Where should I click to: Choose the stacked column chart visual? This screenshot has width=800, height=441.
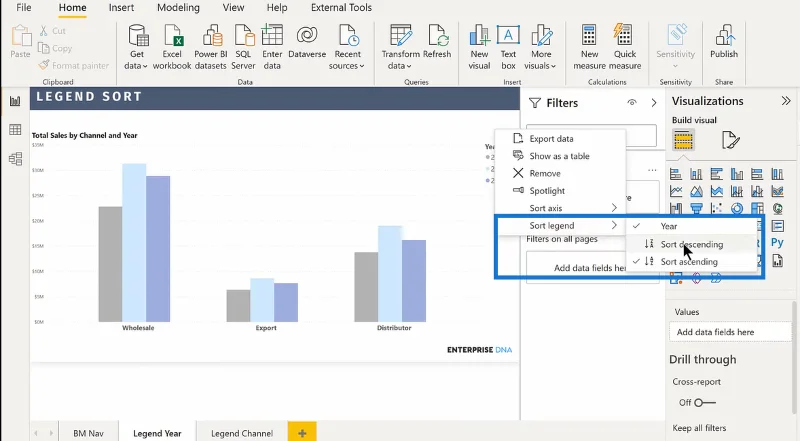[x=696, y=174]
